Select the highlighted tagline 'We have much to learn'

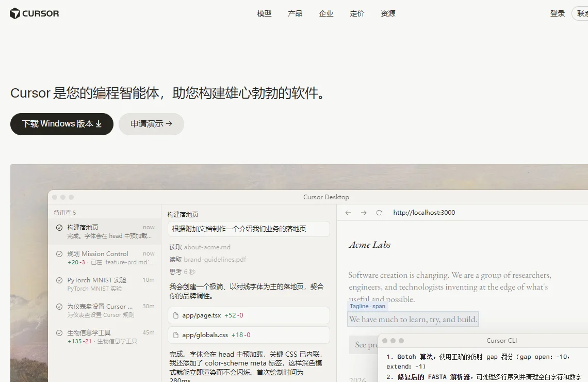(413, 320)
